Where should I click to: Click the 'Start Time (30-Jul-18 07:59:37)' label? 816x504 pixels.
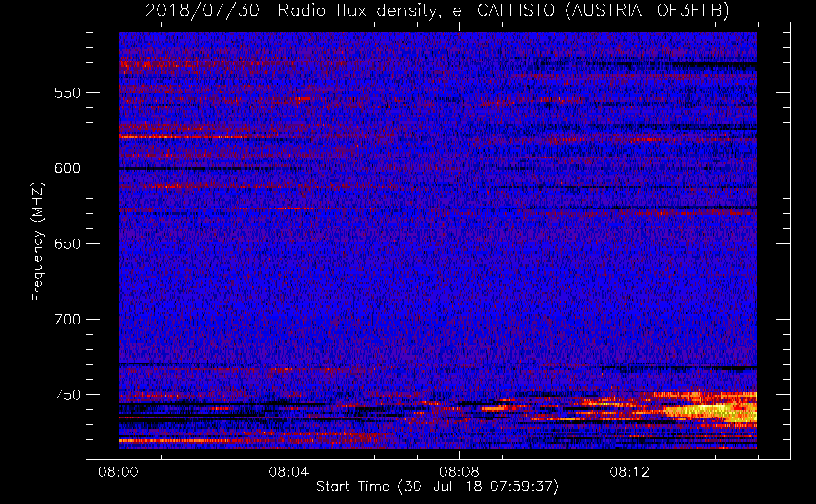point(437,487)
